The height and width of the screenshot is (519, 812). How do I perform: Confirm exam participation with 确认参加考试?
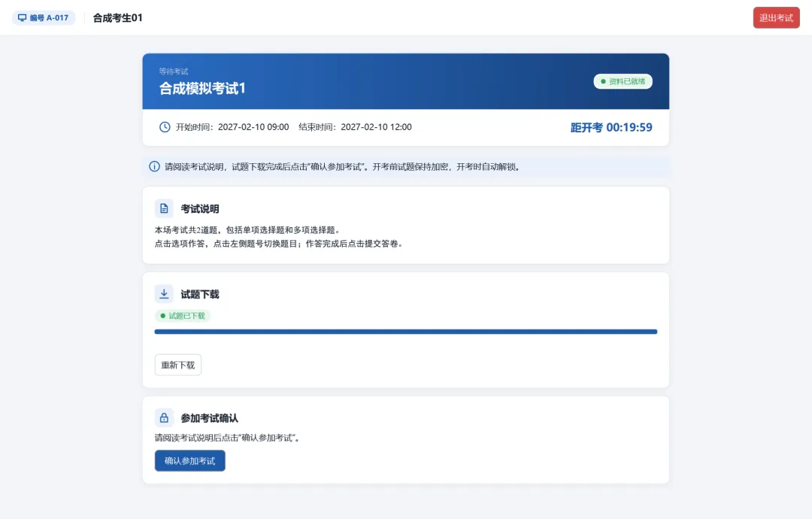click(189, 460)
